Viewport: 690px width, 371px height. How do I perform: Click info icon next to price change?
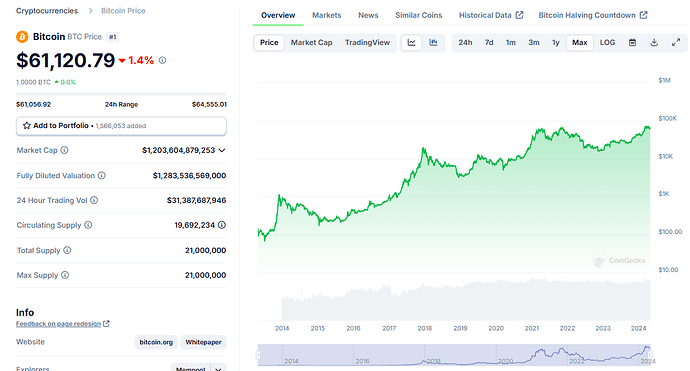click(162, 60)
